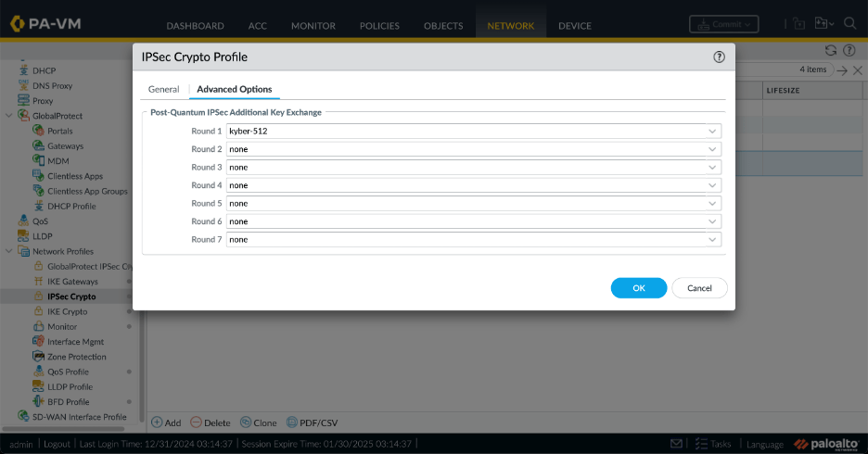Viewport: 868px width, 454px height.
Task: Click the Add icon in bottom toolbar
Action: click(x=157, y=422)
